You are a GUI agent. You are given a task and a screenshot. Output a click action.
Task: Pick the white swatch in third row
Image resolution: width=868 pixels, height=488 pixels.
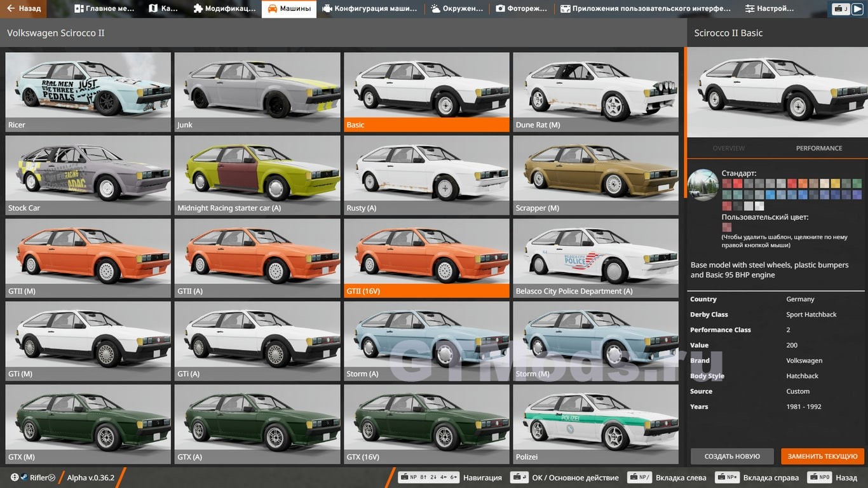(x=759, y=206)
